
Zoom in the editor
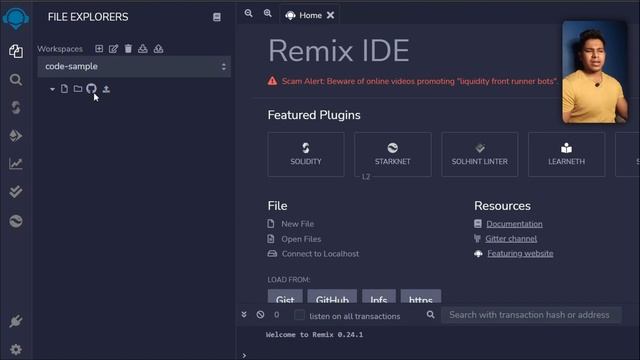click(268, 13)
